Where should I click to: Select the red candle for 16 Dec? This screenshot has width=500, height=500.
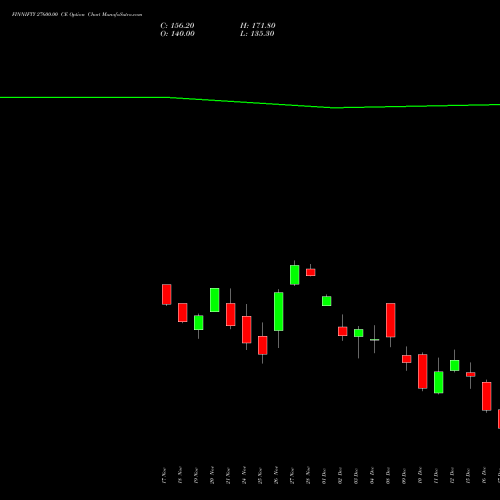487,396
